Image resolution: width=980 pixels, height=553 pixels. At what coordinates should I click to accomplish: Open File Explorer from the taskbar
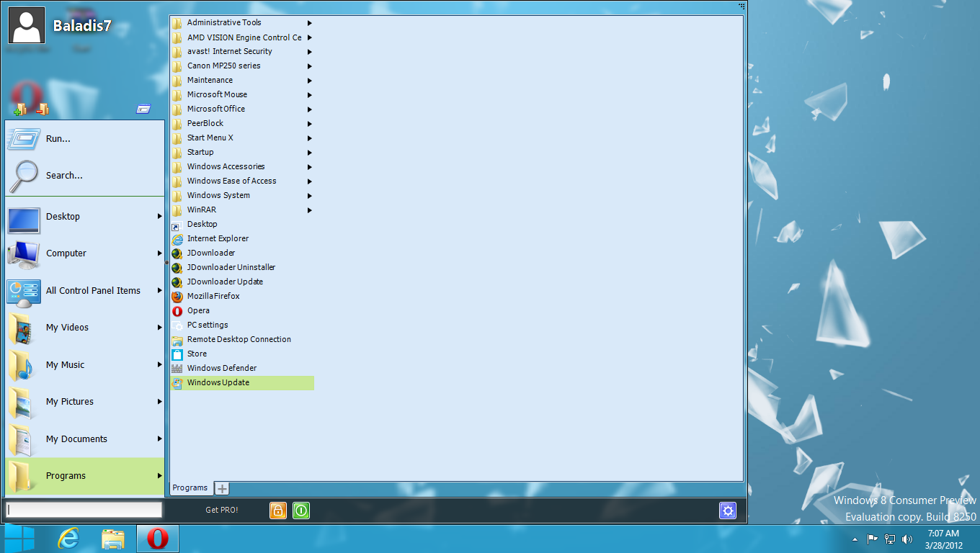113,539
